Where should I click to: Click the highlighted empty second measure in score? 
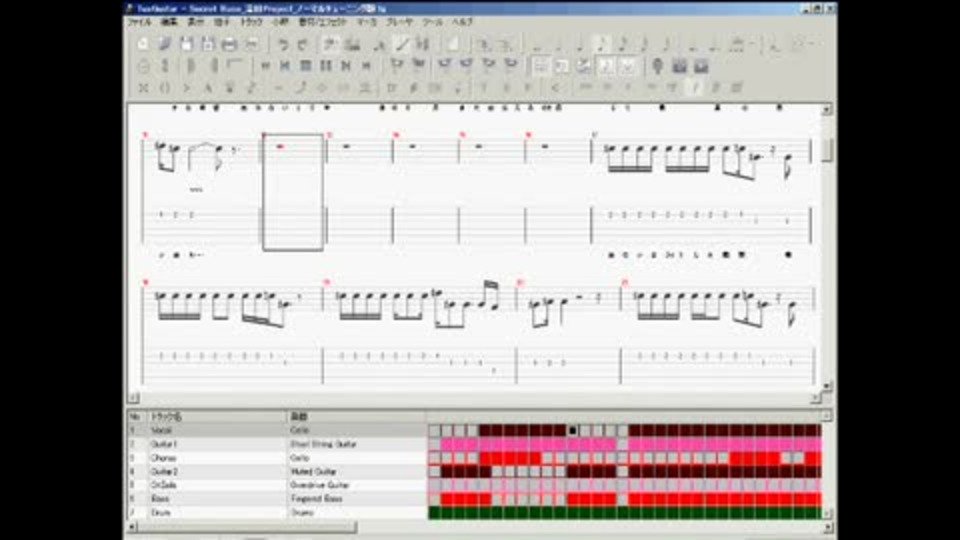293,192
